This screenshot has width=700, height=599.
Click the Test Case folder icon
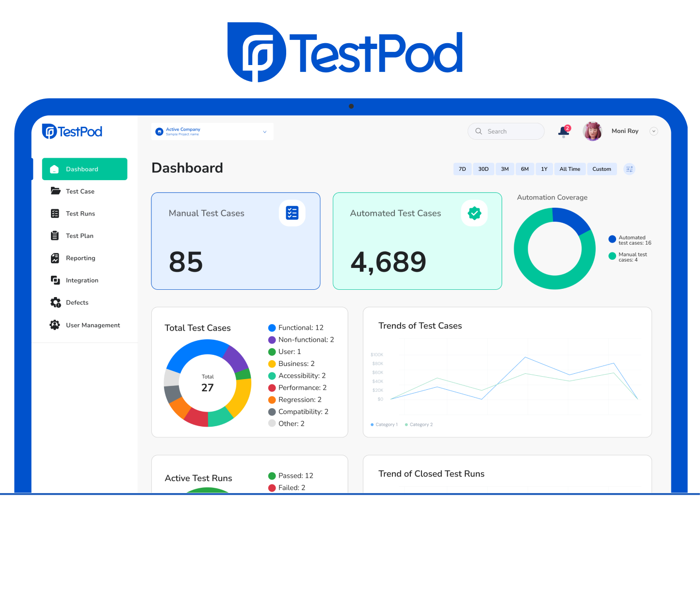[55, 191]
